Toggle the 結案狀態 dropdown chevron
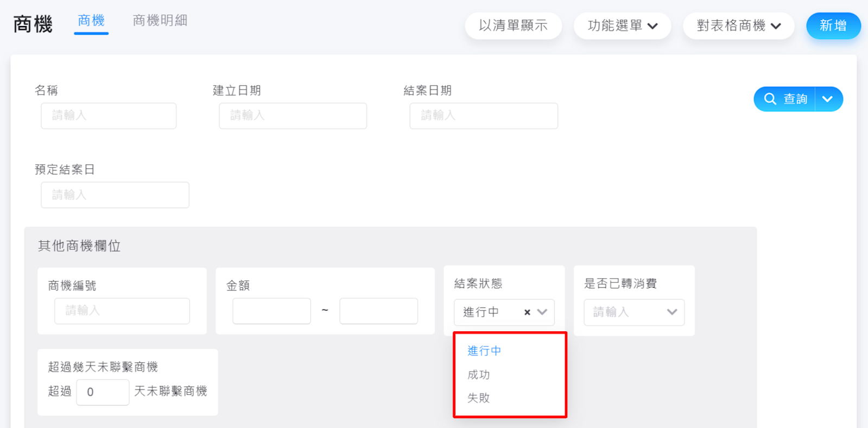This screenshot has width=868, height=428. point(542,312)
